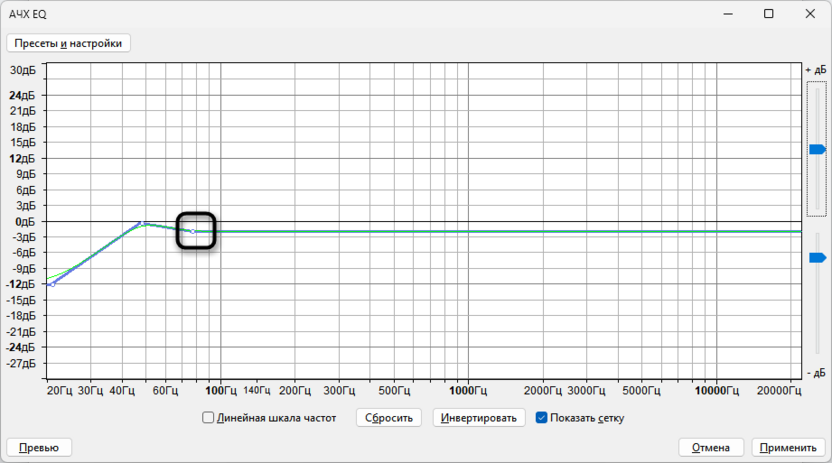This screenshot has height=463, width=832.
Task: Click the 30дБ level label
Action: click(x=22, y=70)
